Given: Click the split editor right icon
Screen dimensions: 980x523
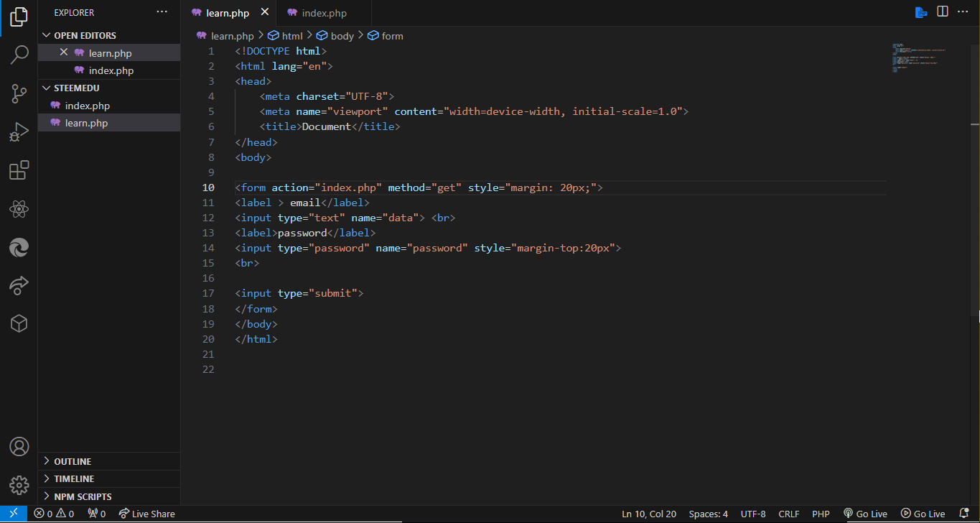Looking at the screenshot, I should click(942, 12).
